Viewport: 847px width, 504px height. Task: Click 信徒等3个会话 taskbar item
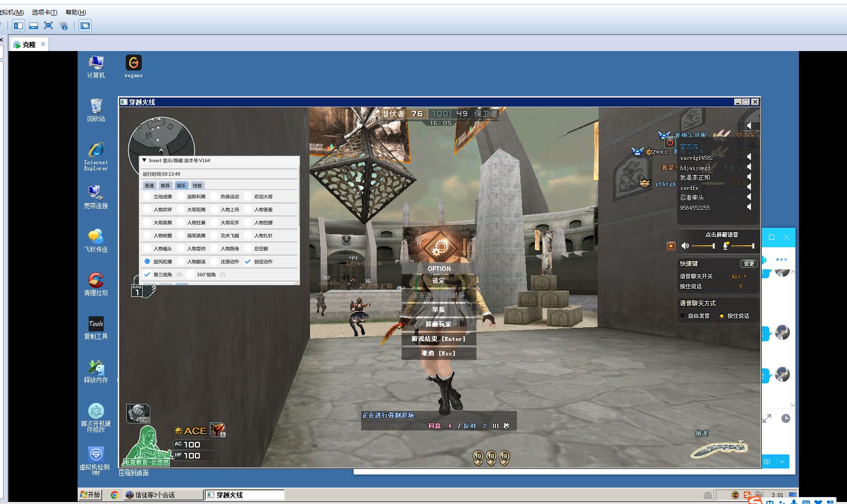163,495
